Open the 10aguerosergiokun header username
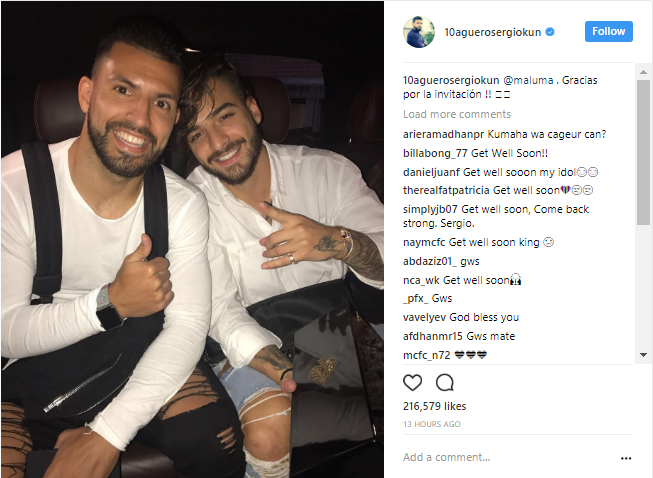 pyautogui.click(x=493, y=32)
